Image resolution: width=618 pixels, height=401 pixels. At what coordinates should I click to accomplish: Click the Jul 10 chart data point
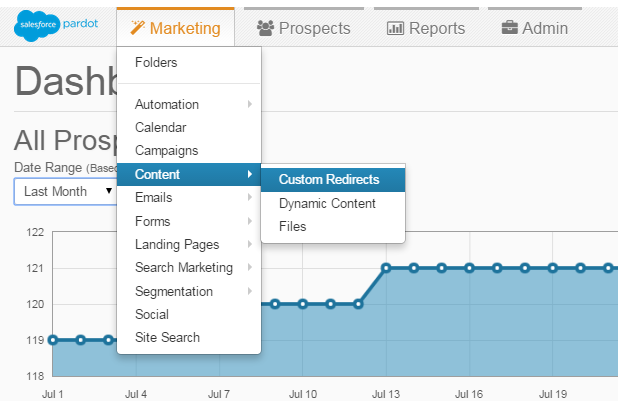coord(303,304)
